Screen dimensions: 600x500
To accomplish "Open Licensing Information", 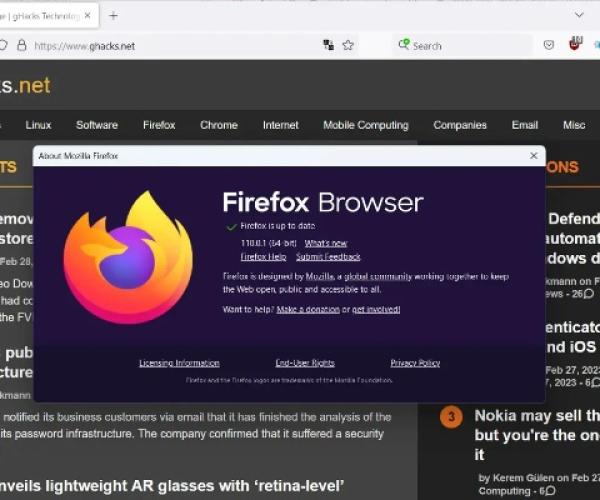I will pyautogui.click(x=179, y=363).
